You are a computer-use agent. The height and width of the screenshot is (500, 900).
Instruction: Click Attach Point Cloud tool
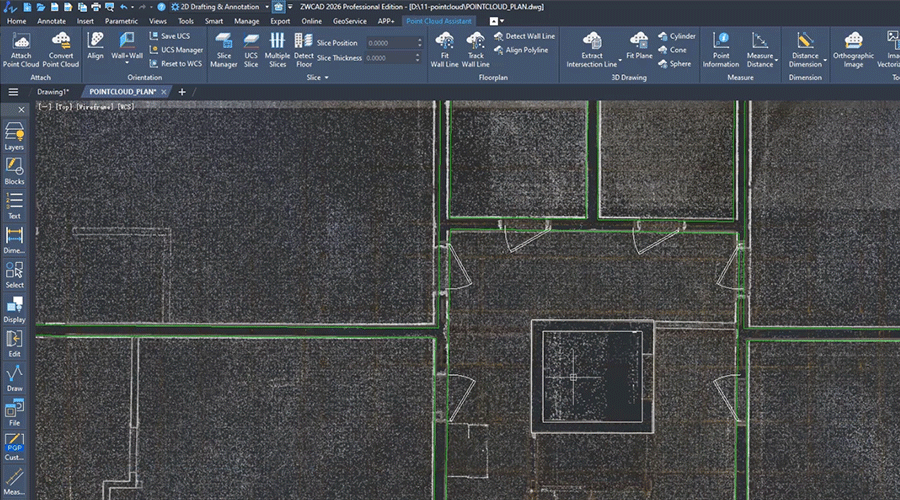pyautogui.click(x=21, y=49)
